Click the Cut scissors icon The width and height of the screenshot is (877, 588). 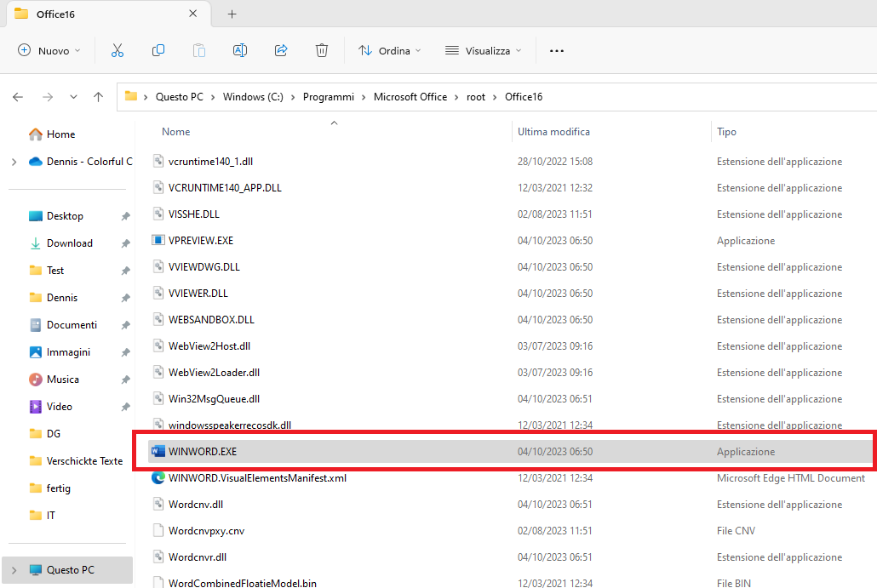point(117,51)
